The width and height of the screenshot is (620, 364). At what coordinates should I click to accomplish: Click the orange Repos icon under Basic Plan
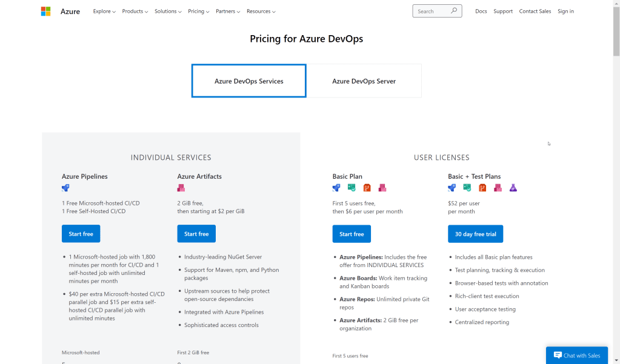[x=367, y=188]
